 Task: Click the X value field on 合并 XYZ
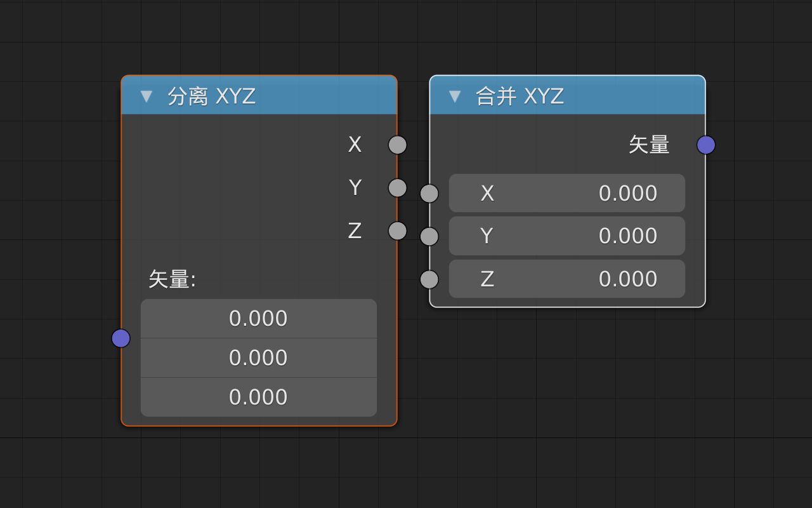[566, 193]
